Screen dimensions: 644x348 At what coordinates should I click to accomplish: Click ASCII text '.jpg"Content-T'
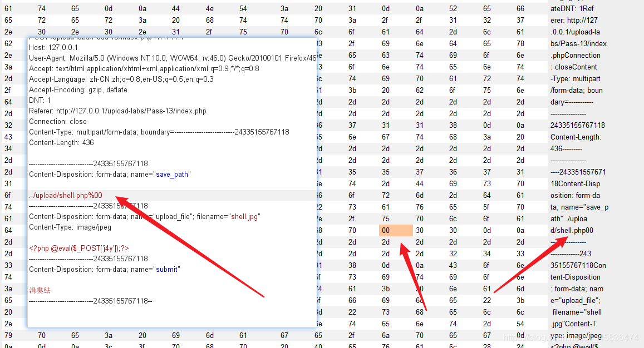point(573,324)
